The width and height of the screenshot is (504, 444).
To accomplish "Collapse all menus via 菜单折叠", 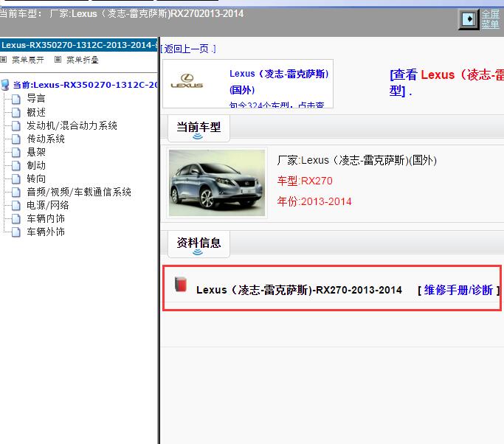I will click(x=83, y=60).
